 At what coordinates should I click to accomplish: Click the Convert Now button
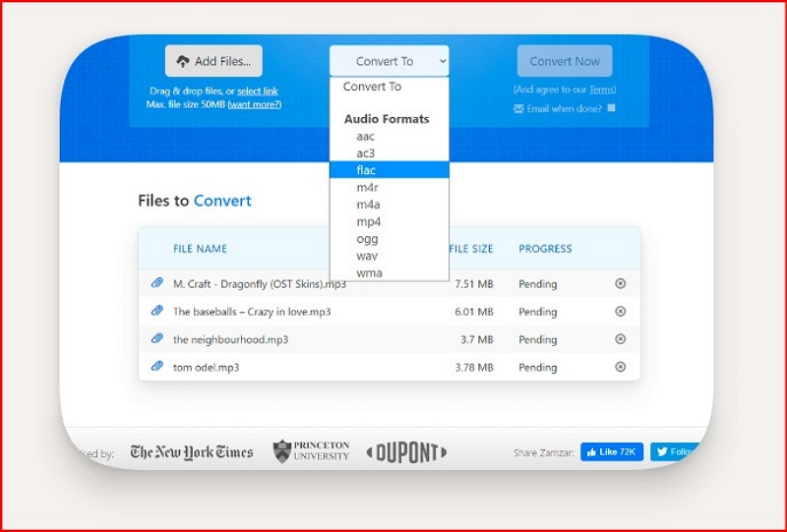click(565, 61)
